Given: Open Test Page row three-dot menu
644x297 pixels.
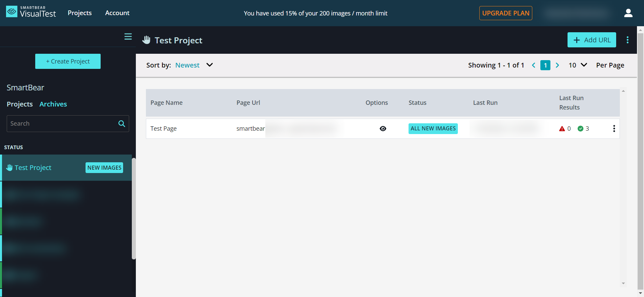Looking at the screenshot, I should coord(614,129).
